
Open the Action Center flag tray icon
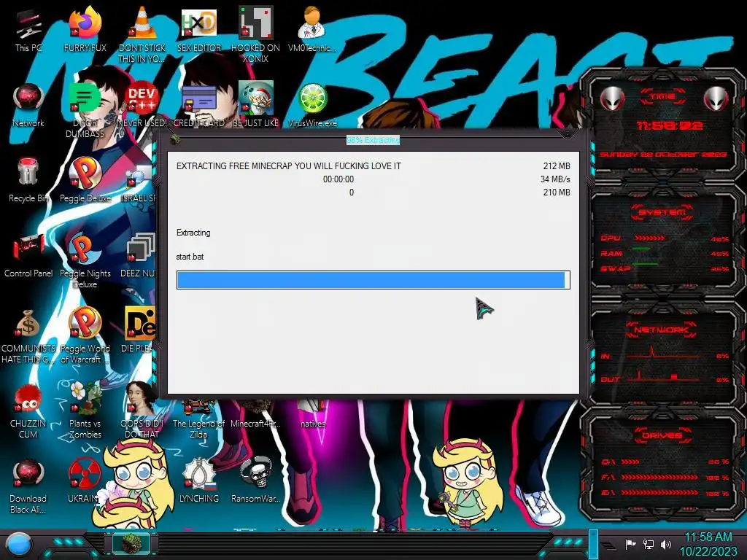pyautogui.click(x=630, y=544)
